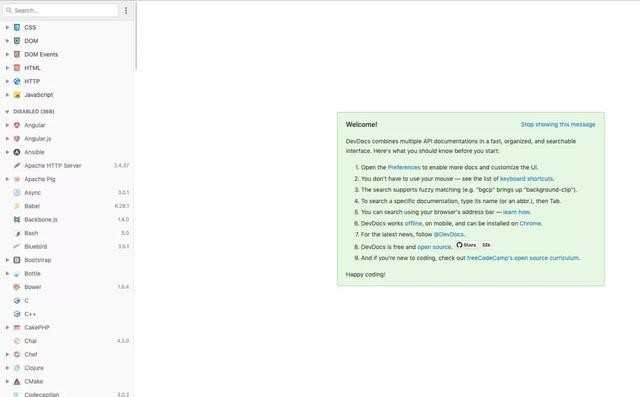
Task: Click the CSS documentation icon
Action: pyautogui.click(x=17, y=27)
